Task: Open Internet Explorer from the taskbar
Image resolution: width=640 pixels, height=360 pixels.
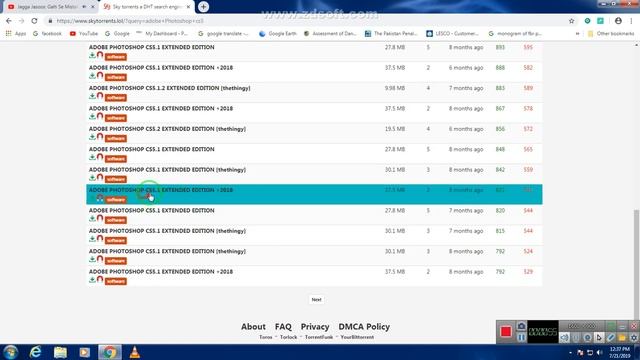Action: [36, 352]
